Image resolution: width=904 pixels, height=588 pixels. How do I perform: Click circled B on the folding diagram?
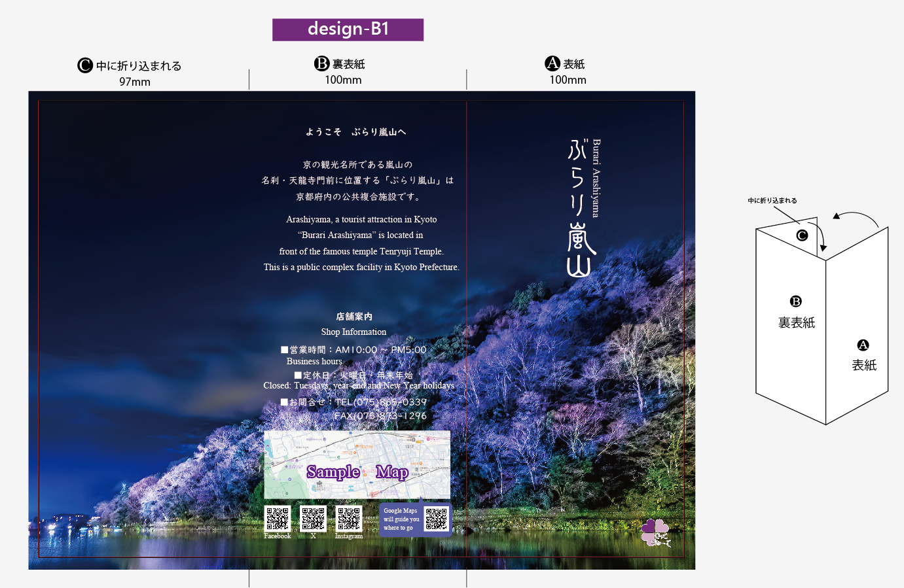[x=796, y=302]
